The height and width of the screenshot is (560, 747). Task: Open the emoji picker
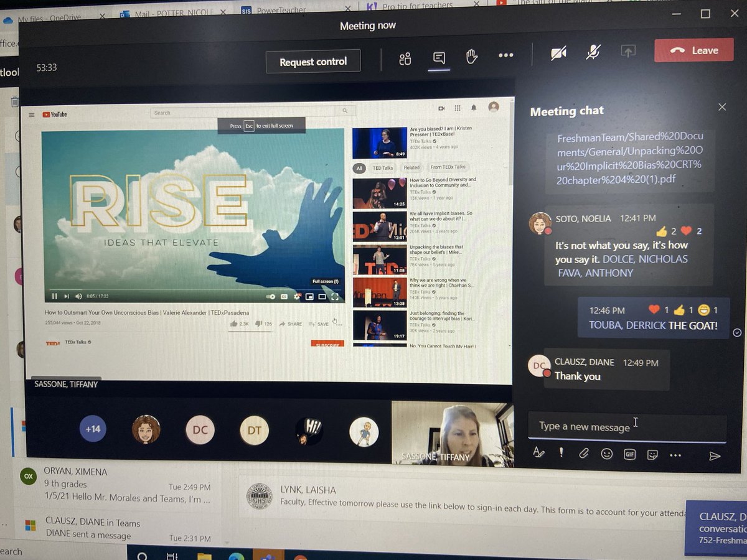pos(606,454)
